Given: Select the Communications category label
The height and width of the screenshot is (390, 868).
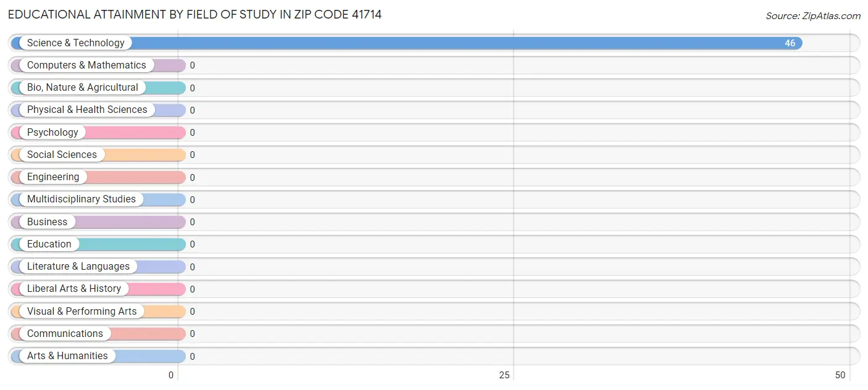Looking at the screenshot, I should [65, 333].
